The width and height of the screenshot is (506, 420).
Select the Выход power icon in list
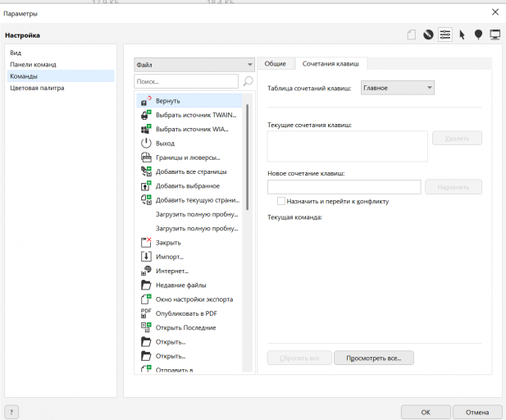pyautogui.click(x=146, y=143)
